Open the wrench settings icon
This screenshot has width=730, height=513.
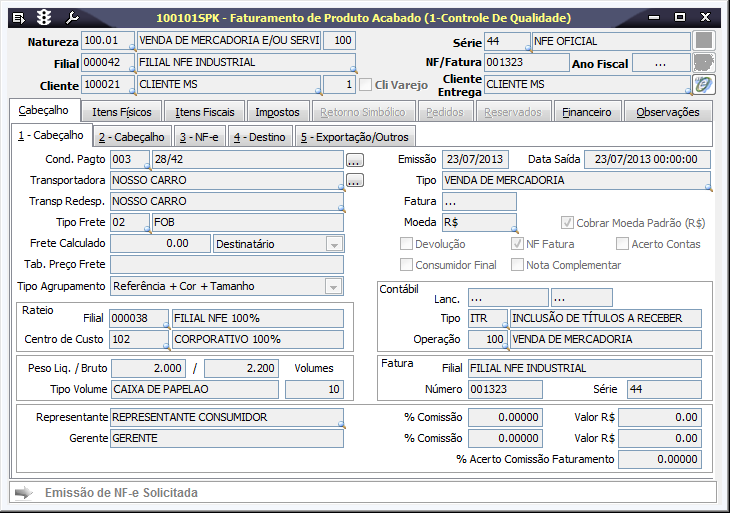click(x=72, y=18)
